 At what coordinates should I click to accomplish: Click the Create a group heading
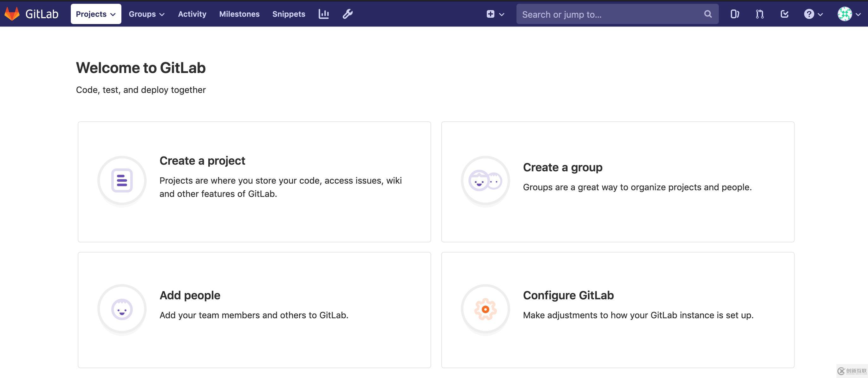563,167
